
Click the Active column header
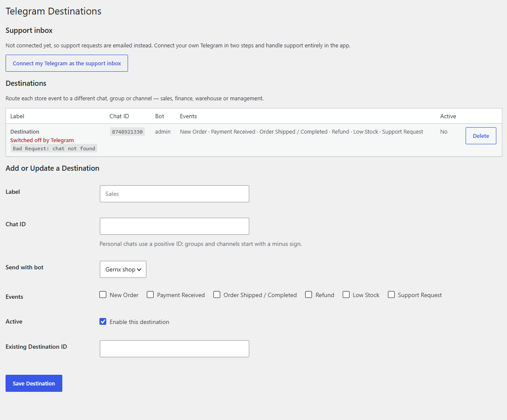(x=448, y=116)
